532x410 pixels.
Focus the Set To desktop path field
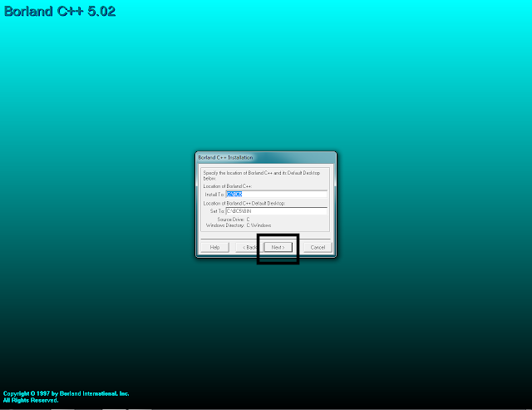point(277,211)
